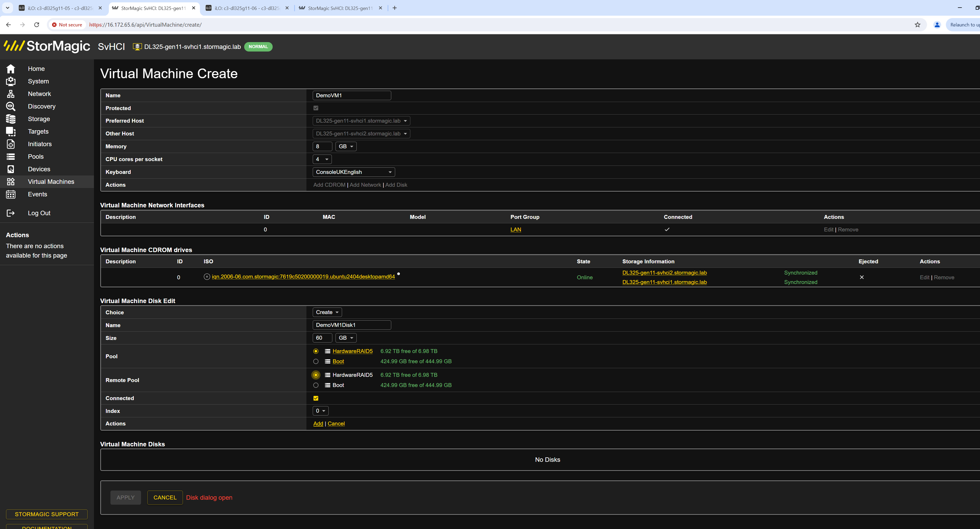Click the pool icon beside HardwareRAID5 in the Pool row
Viewport: 980px width, 529px height.
[x=327, y=351]
